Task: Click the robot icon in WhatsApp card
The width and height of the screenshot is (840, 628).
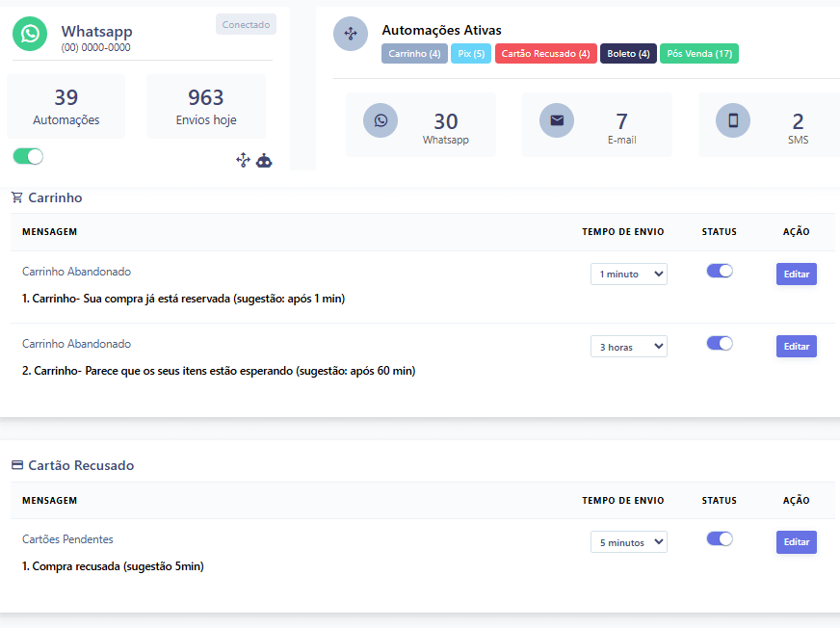Action: pos(264,161)
